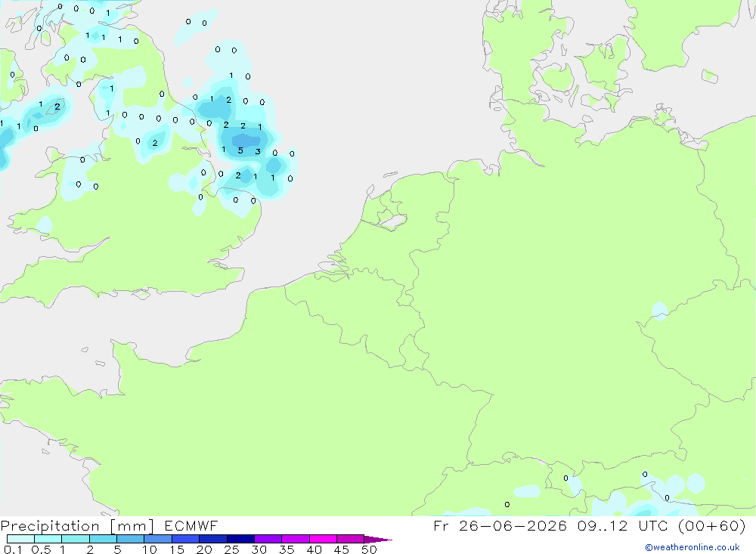This screenshot has width=756, height=554.
Task: Click the 10–15 mm legend swatch
Action: (x=158, y=539)
